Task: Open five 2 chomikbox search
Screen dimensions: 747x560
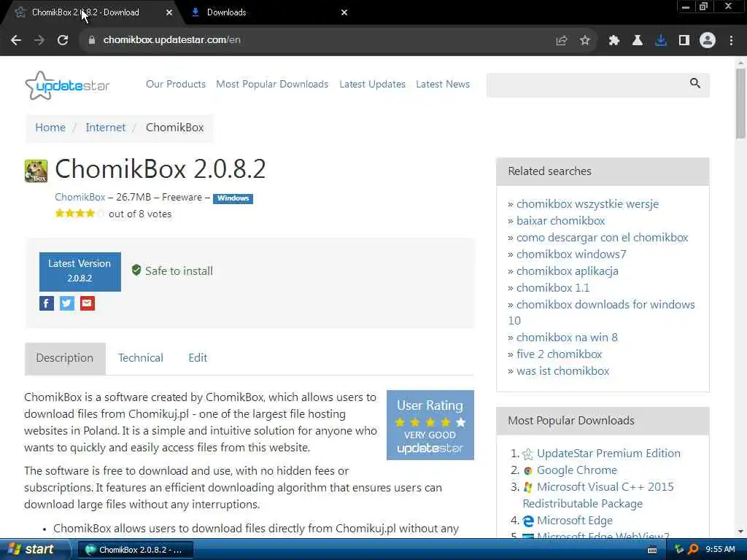Action: (560, 354)
